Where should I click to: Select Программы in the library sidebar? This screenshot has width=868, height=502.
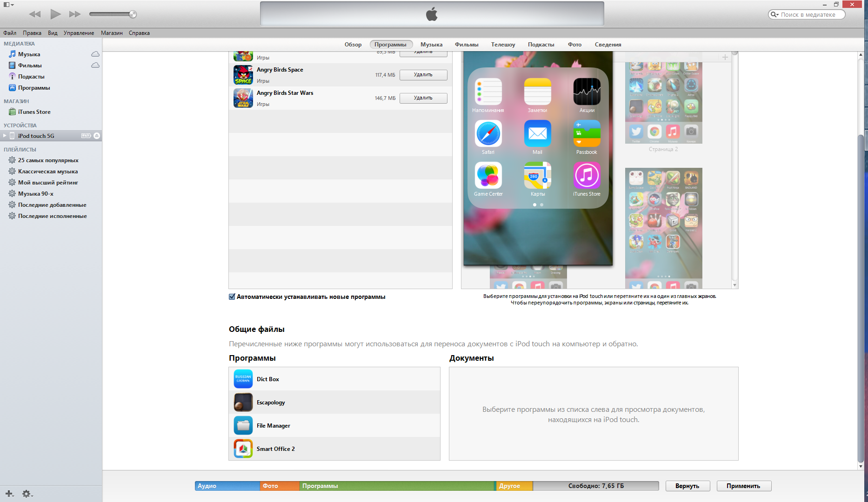pyautogui.click(x=34, y=88)
